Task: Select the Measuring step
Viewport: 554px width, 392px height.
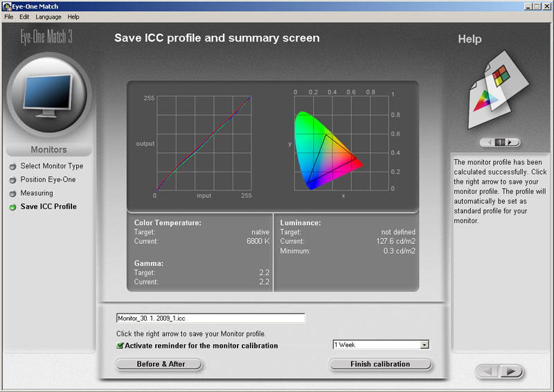Action: coord(37,193)
